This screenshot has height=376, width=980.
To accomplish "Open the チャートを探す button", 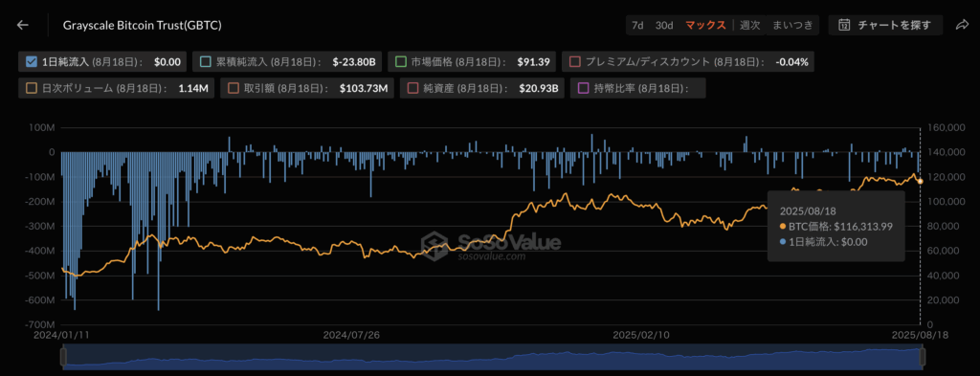I will click(886, 25).
